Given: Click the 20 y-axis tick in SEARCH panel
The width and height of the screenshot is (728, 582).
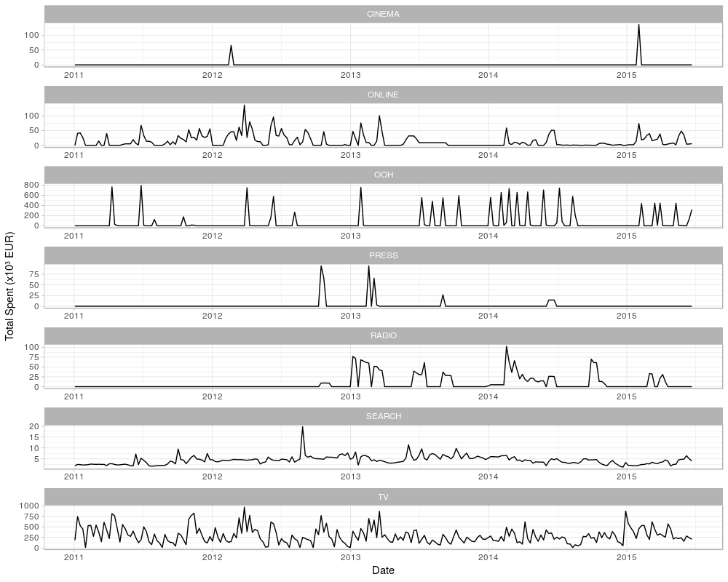Looking at the screenshot, I should [35, 426].
